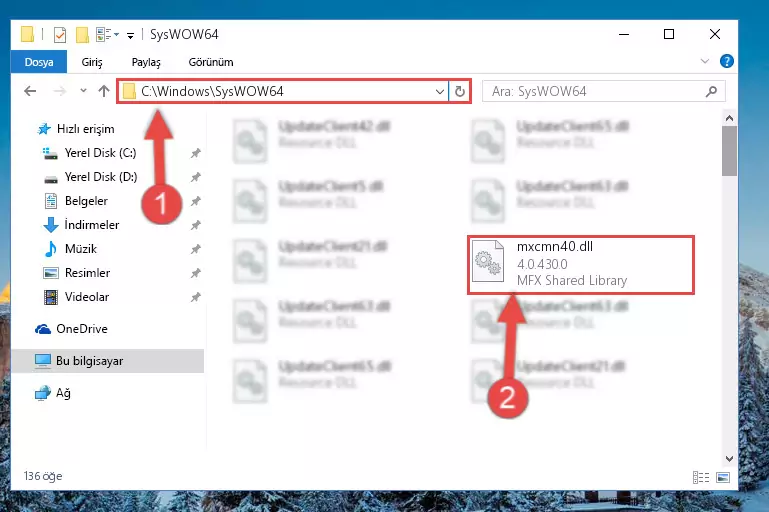The width and height of the screenshot is (769, 512).
Task: Expand the ribbon with the chevron
Action: (705, 62)
